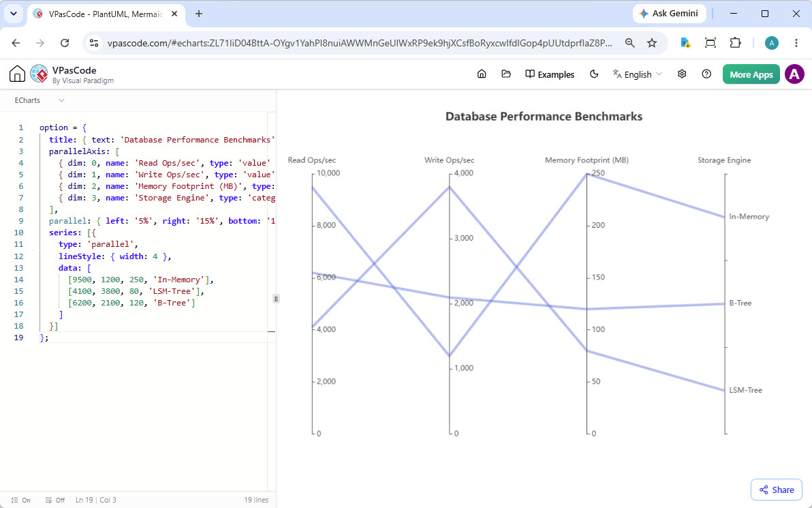Toggle the line numbers On control
Viewport: 812px width, 508px height.
coord(21,500)
